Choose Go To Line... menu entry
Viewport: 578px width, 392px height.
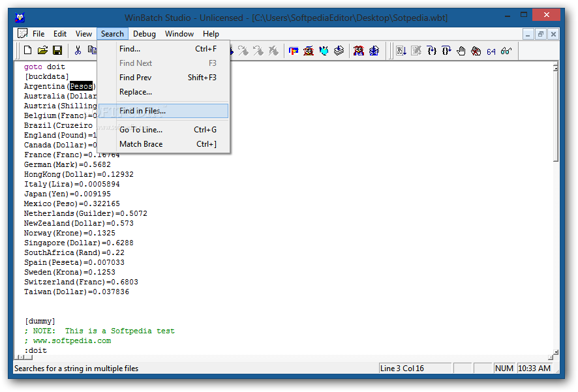[163, 130]
